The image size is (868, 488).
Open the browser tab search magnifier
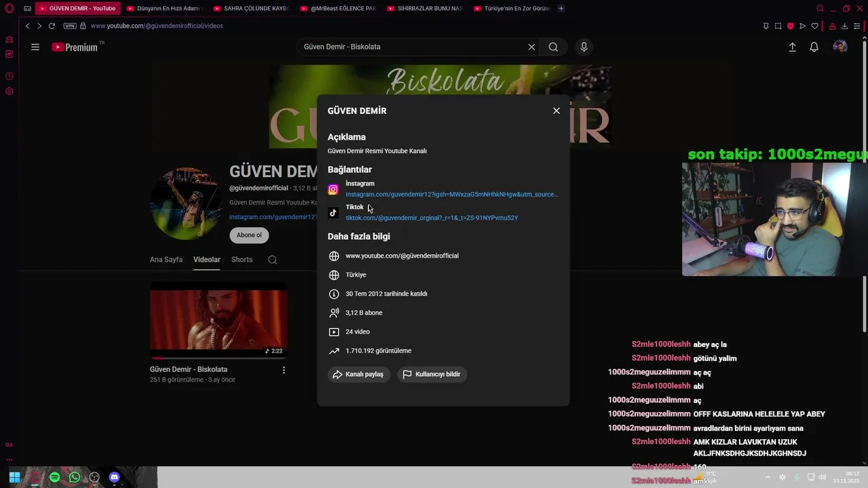(820, 9)
